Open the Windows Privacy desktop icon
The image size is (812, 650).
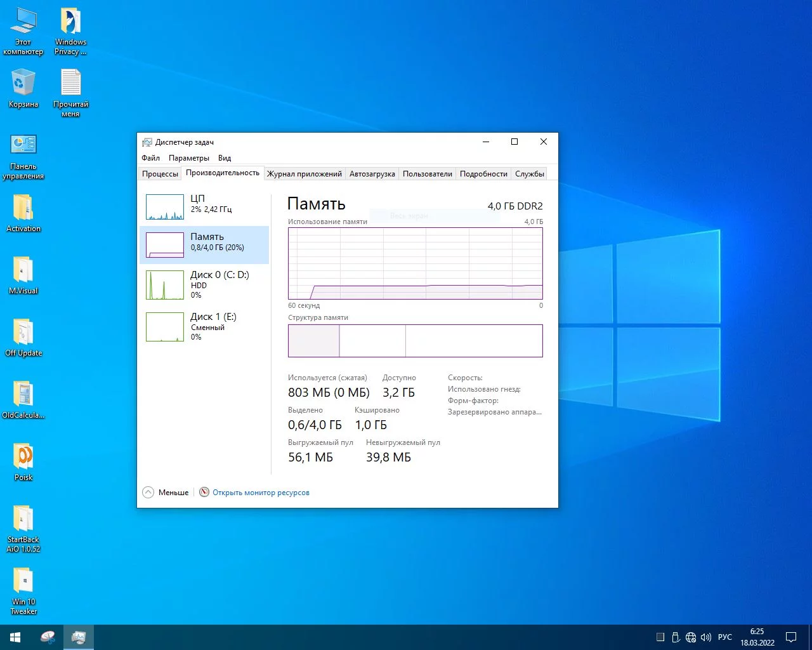(x=70, y=30)
